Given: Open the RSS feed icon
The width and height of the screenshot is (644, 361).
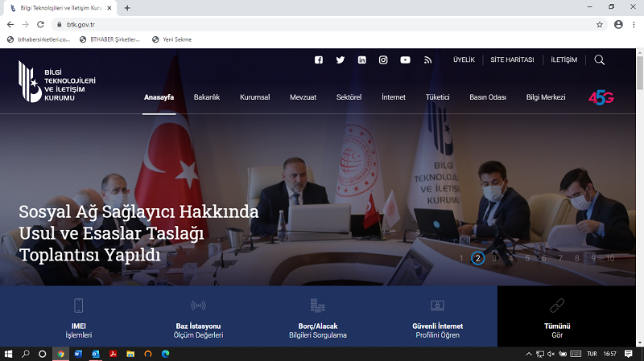Looking at the screenshot, I should point(428,59).
